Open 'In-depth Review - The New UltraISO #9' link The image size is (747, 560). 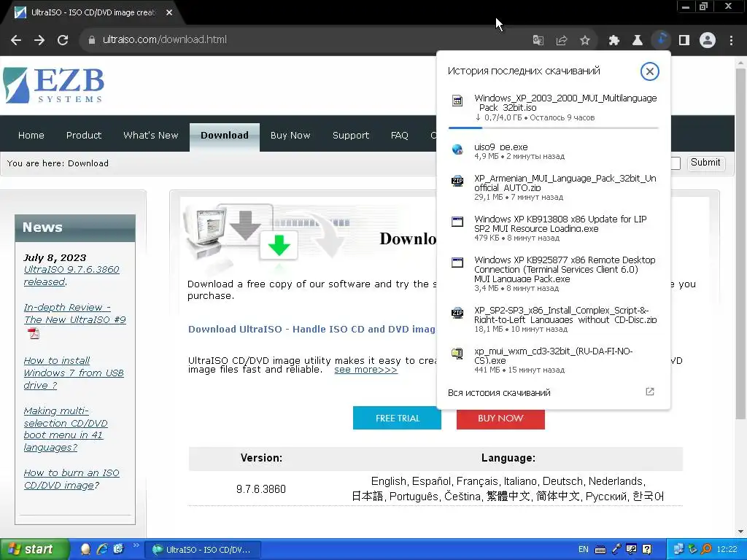point(75,314)
